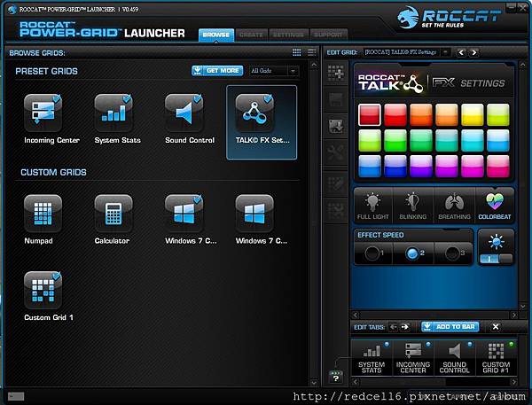Toggle checkmark on TALK FX grid
532x405 pixels.
269,98
